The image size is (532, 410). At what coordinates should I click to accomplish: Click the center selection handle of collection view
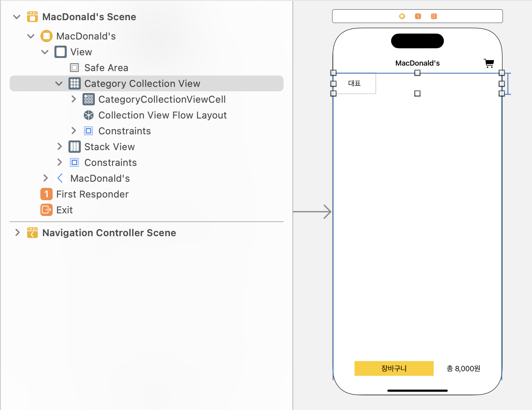[417, 94]
